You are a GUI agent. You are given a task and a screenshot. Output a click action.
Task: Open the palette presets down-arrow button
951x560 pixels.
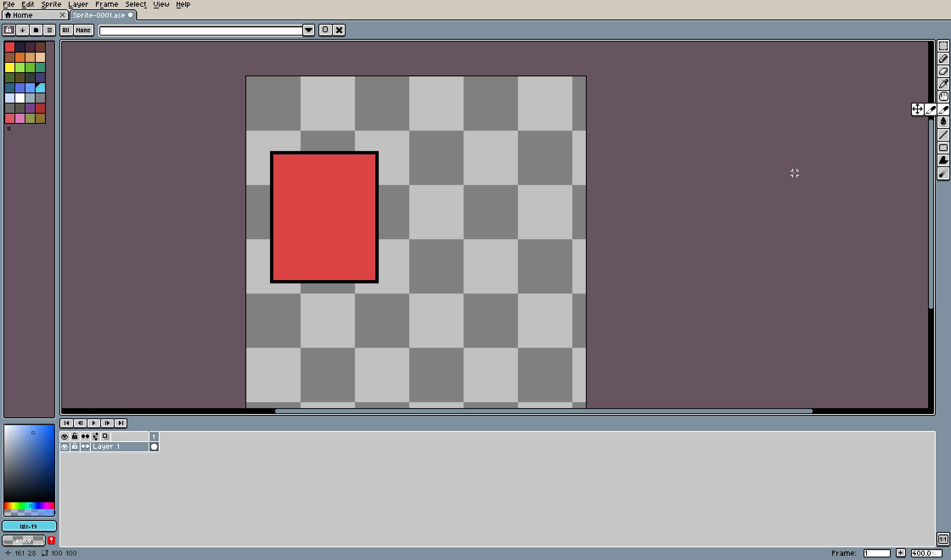(23, 30)
